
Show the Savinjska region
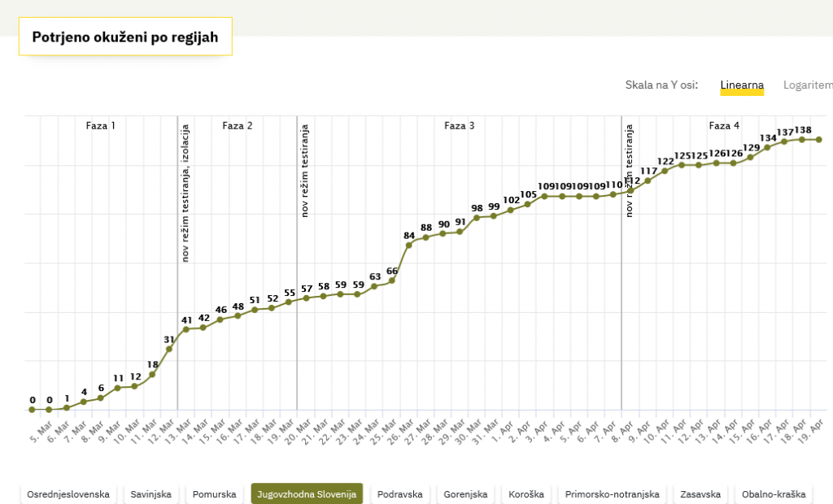tap(150, 494)
